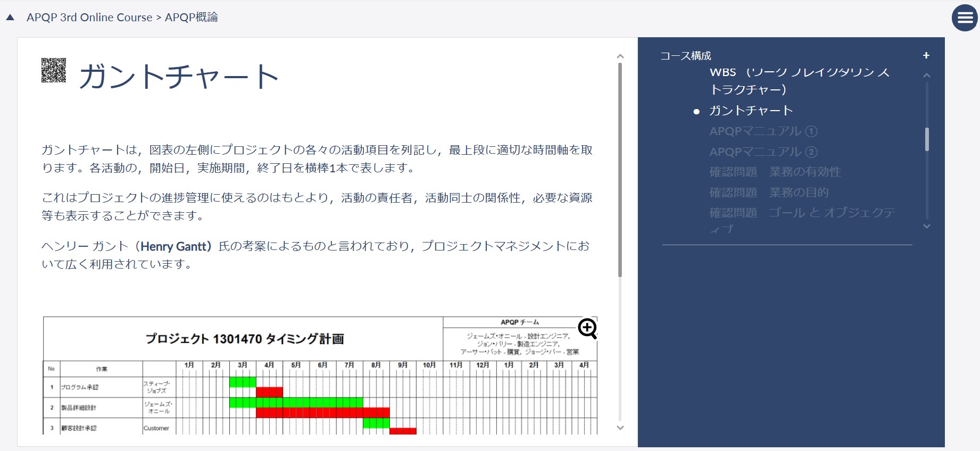Select ガントチャート in course list
This screenshot has height=451, width=980.
coord(751,111)
